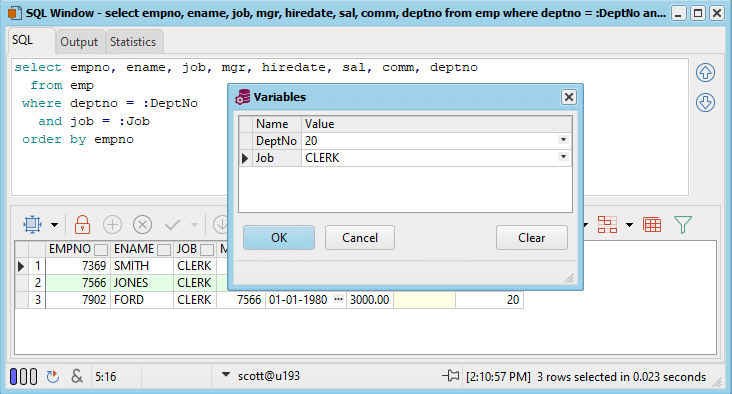Confirm variables with the OK button
Image resolution: width=732 pixels, height=394 pixels.
[279, 238]
